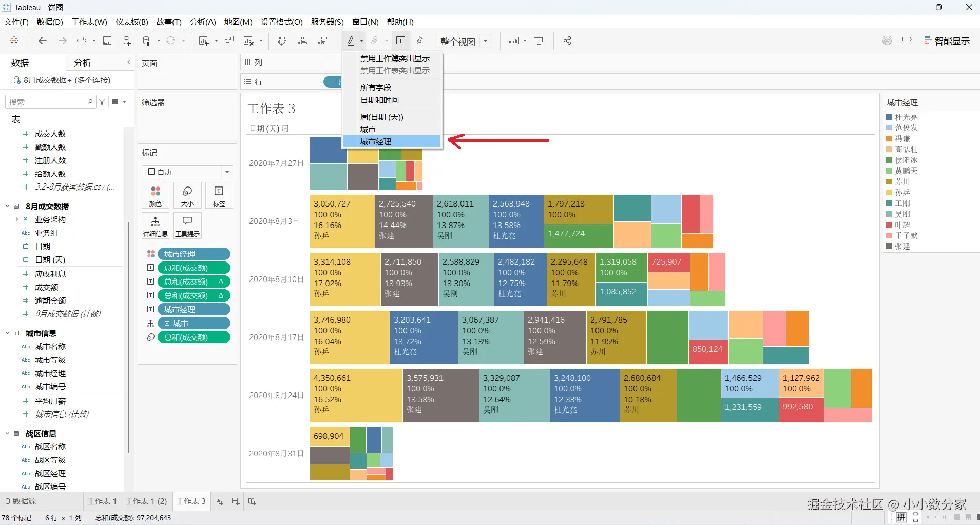Screen dimensions: 980x525
Task: Click the 城市经理 color pill on marks card
Action: [x=194, y=254]
